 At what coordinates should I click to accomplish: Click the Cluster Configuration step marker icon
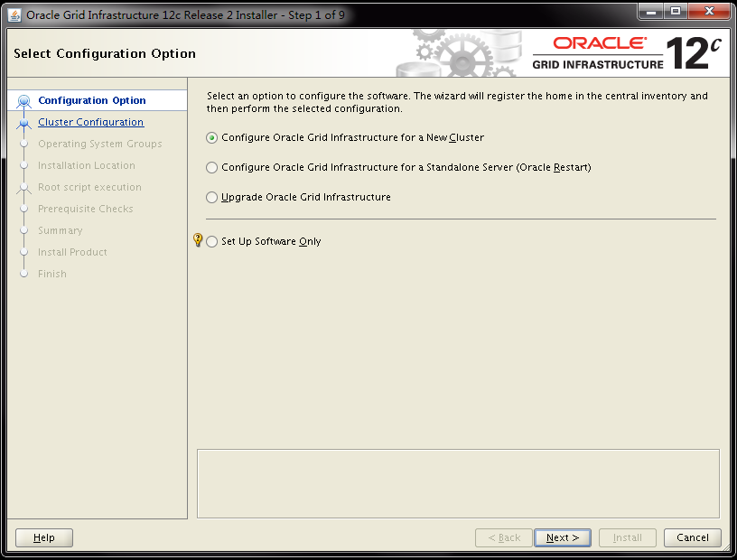tap(24, 123)
